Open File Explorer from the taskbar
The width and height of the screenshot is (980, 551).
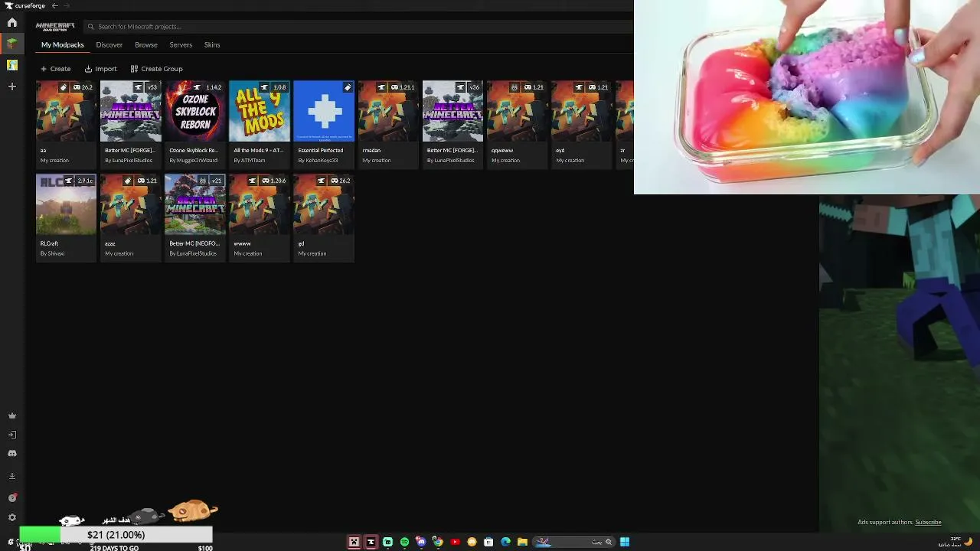pyautogui.click(x=522, y=542)
